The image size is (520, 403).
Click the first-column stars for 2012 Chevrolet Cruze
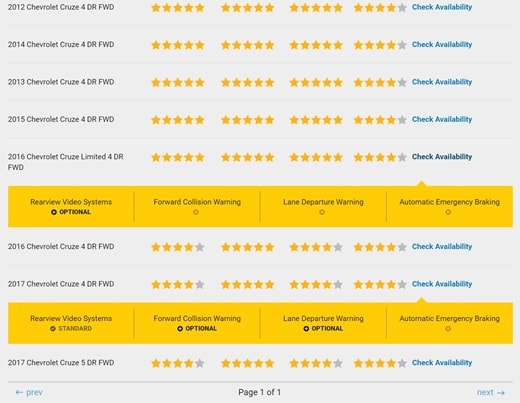(x=178, y=8)
